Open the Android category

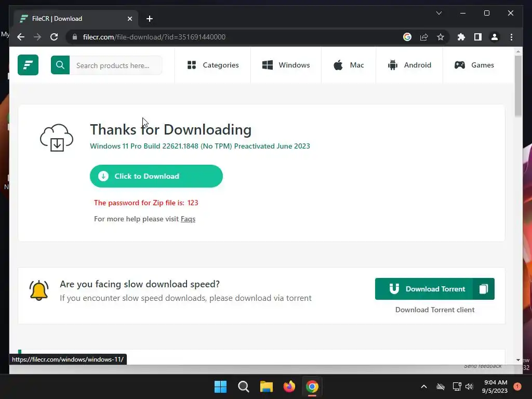coord(409,65)
